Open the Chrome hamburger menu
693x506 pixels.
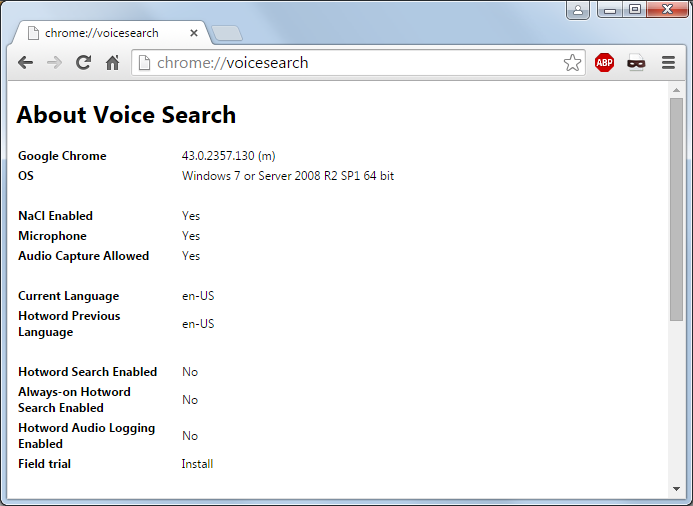(668, 63)
